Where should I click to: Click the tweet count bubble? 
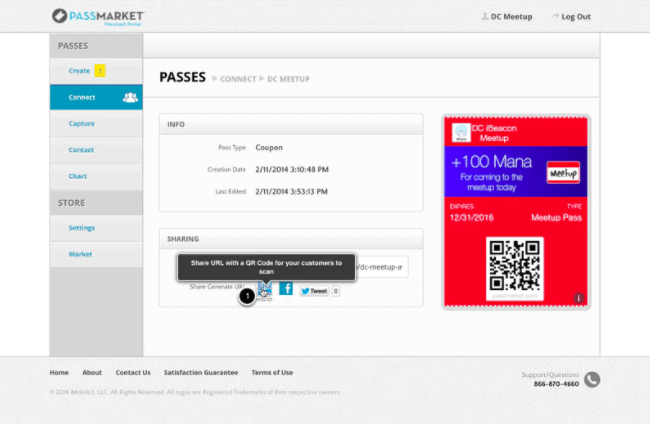point(336,291)
